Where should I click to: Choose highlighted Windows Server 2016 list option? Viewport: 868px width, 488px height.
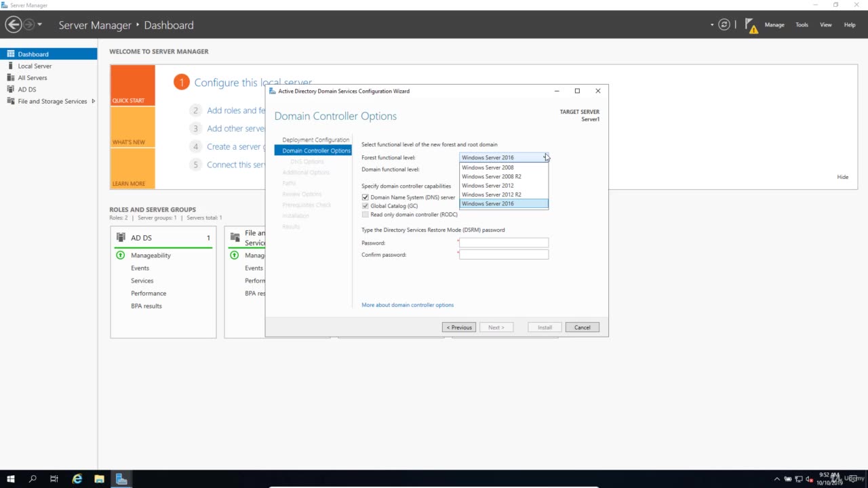[504, 203]
